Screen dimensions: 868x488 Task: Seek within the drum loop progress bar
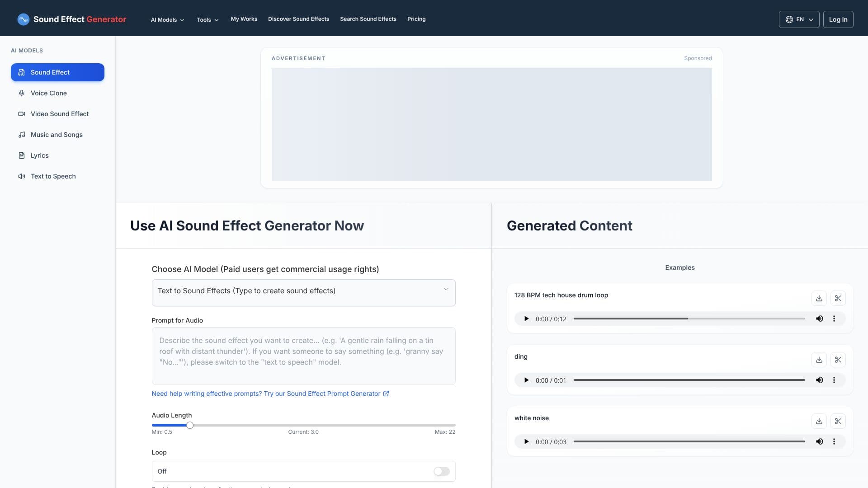coord(689,319)
